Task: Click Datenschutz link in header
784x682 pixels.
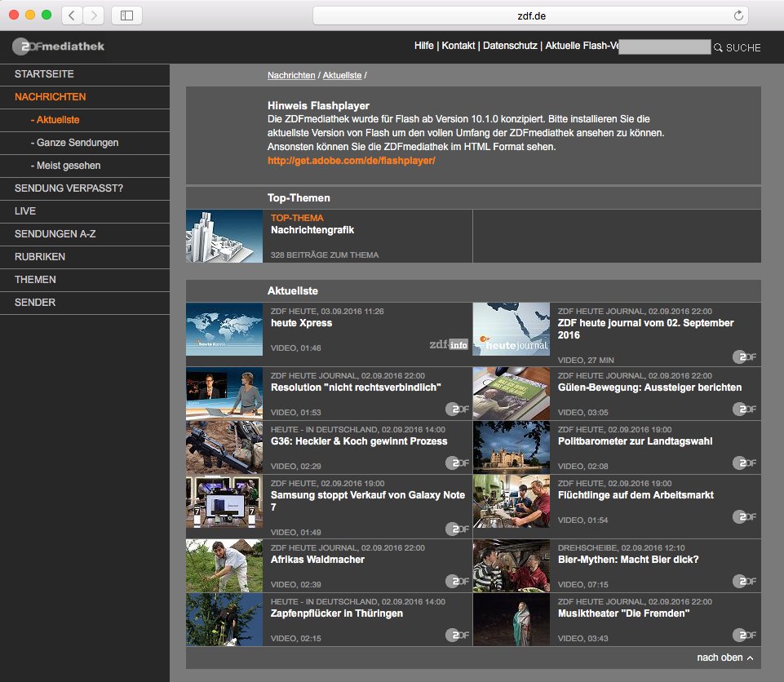Action: pos(510,46)
